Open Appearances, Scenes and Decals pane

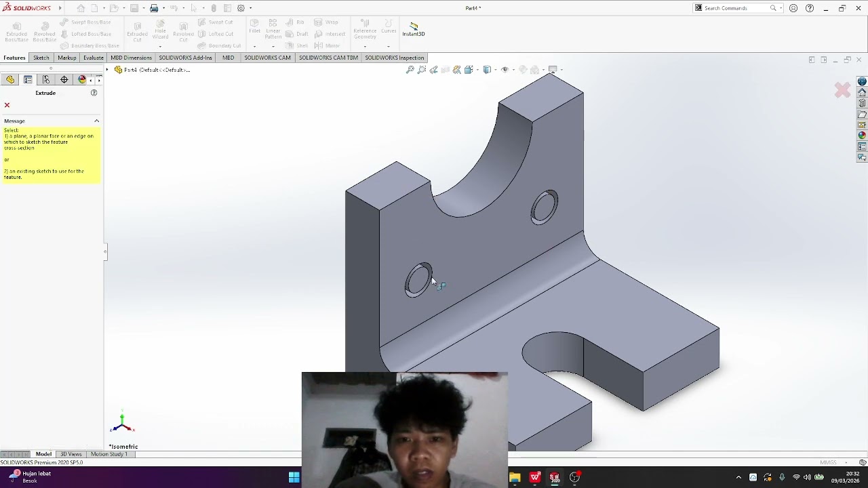862,136
